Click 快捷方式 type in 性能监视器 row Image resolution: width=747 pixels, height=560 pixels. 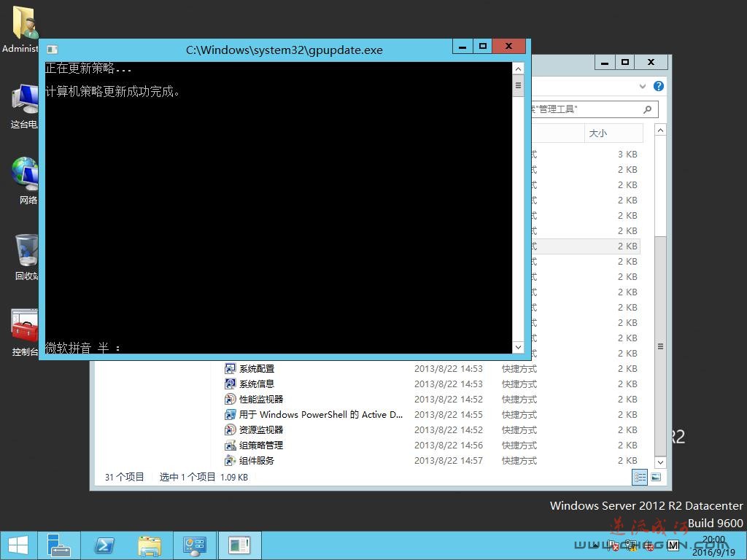coord(519,399)
